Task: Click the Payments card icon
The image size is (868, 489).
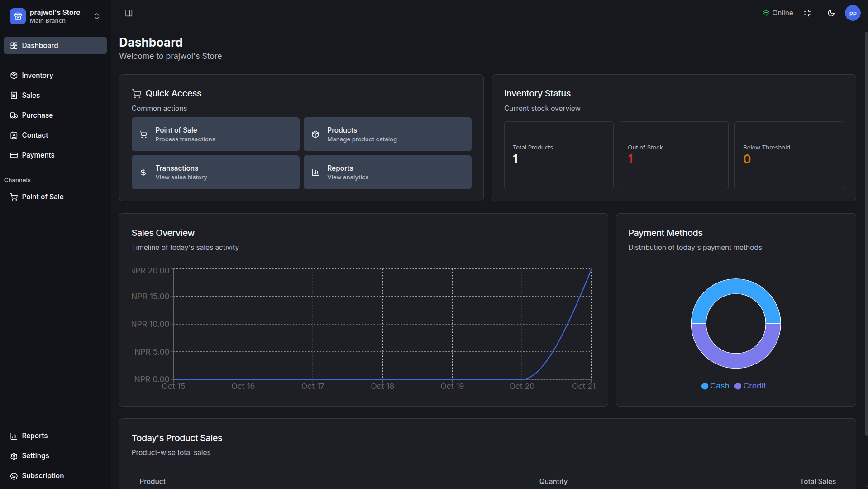Action: point(14,155)
